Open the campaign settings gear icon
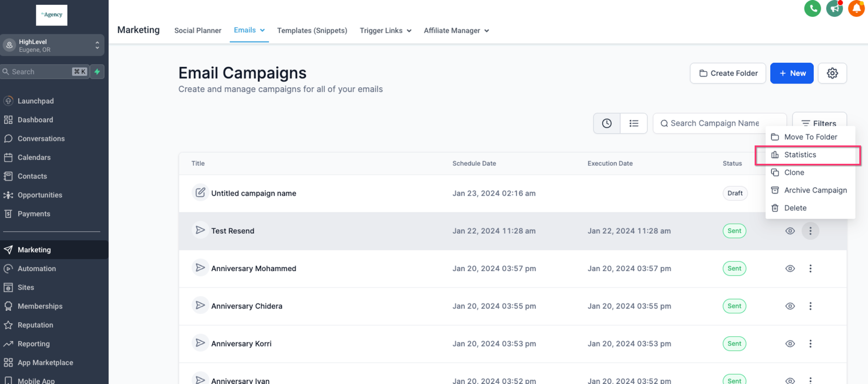The height and width of the screenshot is (384, 868). tap(832, 73)
